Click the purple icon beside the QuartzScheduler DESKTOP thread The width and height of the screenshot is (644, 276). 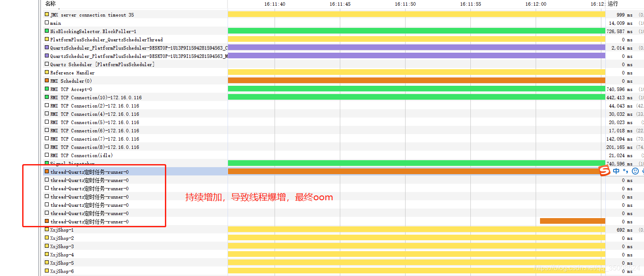click(x=47, y=47)
